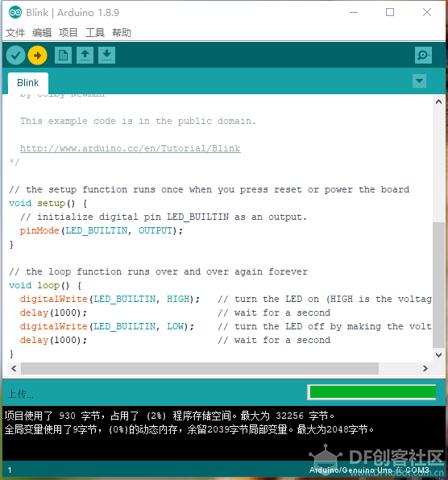Click the console line about 930 字节
This screenshot has width=448, height=480.
[x=169, y=416]
